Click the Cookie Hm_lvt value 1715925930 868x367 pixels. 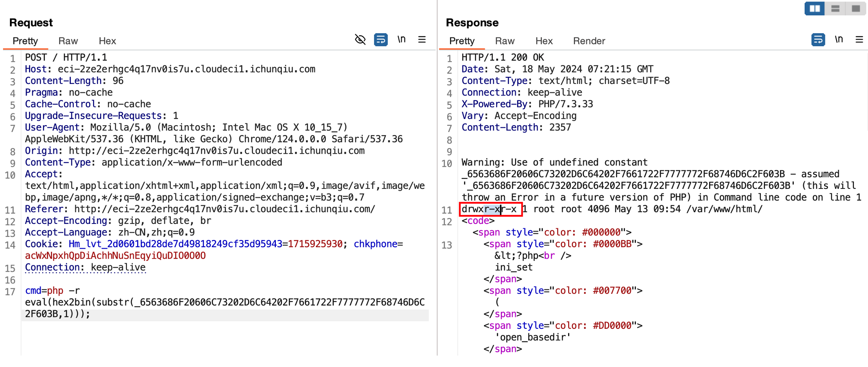315,244
